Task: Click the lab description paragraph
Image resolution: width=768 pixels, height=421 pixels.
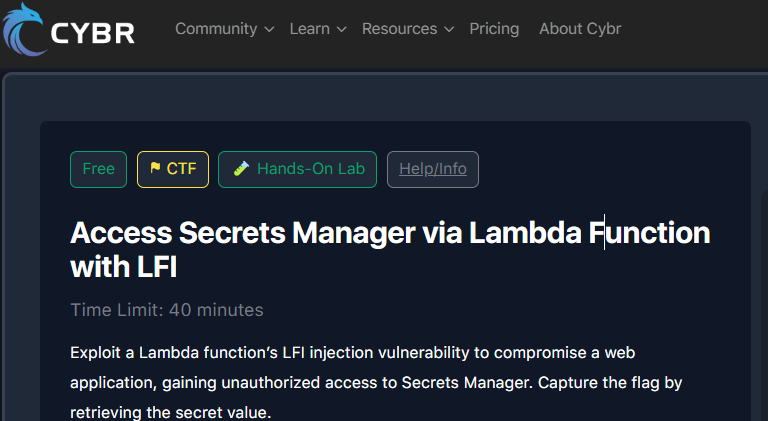Action: pyautogui.click(x=376, y=382)
